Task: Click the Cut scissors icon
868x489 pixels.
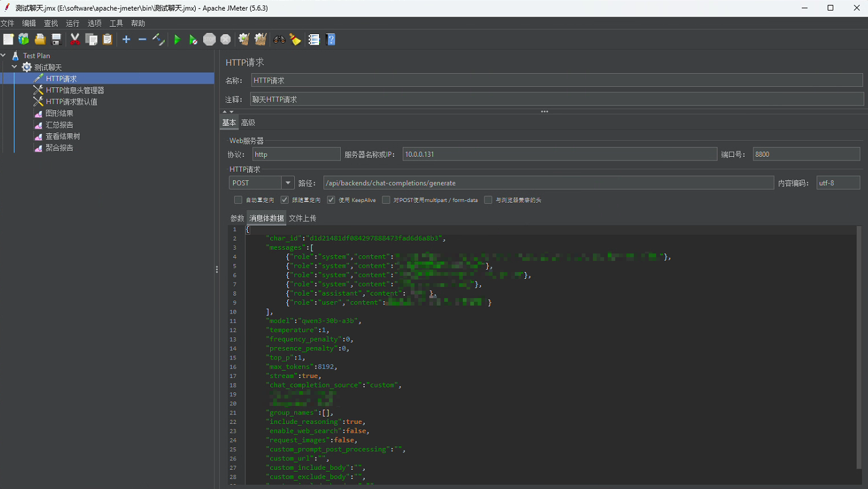Action: point(75,40)
